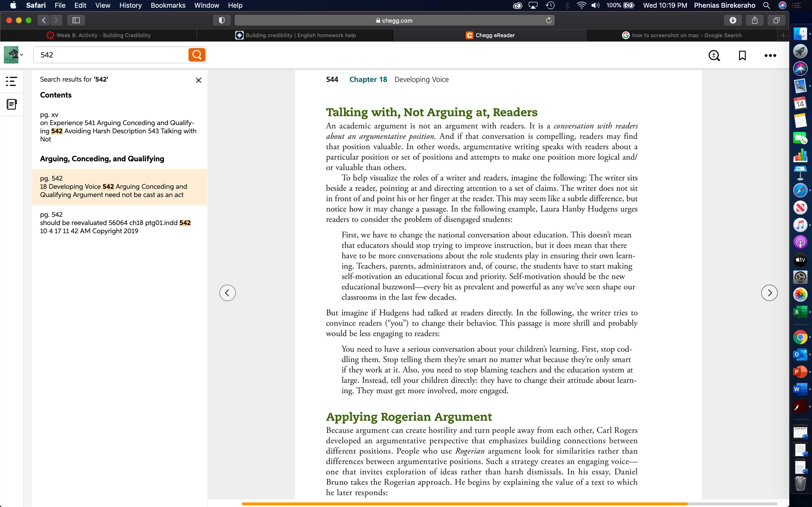
Task: Open the History menu
Action: pos(130,5)
